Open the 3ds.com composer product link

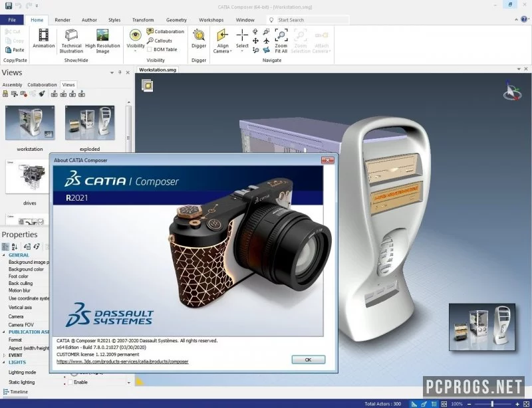122,361
